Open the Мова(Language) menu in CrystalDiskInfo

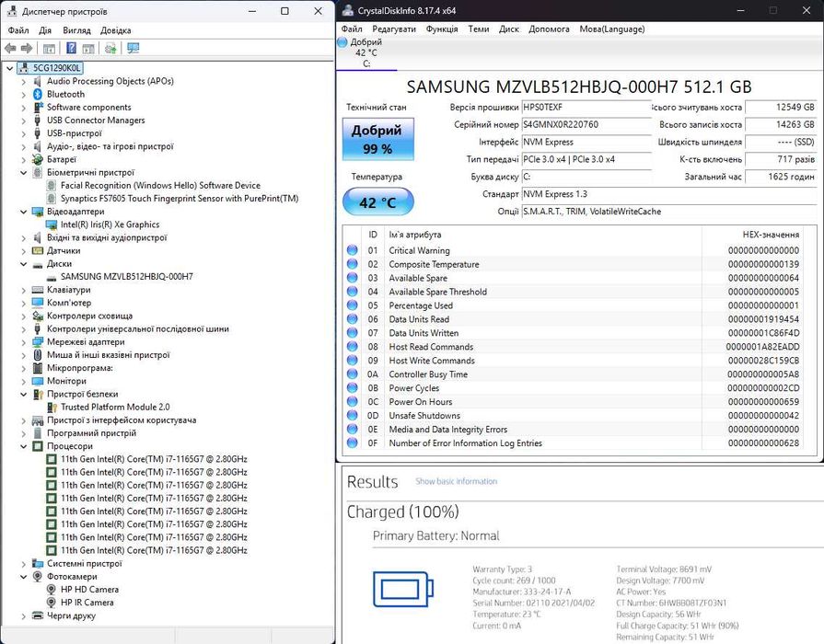click(x=612, y=29)
